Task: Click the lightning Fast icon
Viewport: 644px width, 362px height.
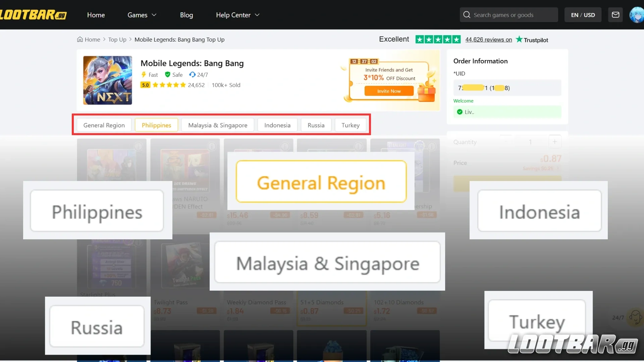Action: [x=144, y=74]
